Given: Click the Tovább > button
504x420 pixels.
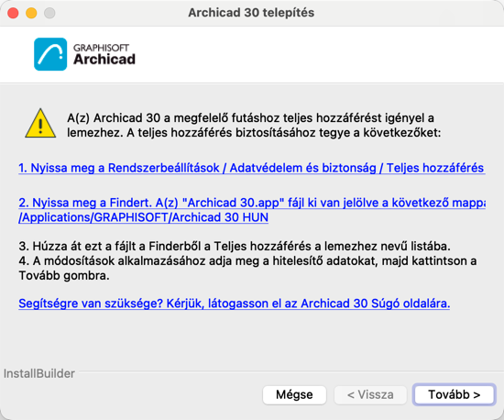Looking at the screenshot, I should click(x=454, y=394).
